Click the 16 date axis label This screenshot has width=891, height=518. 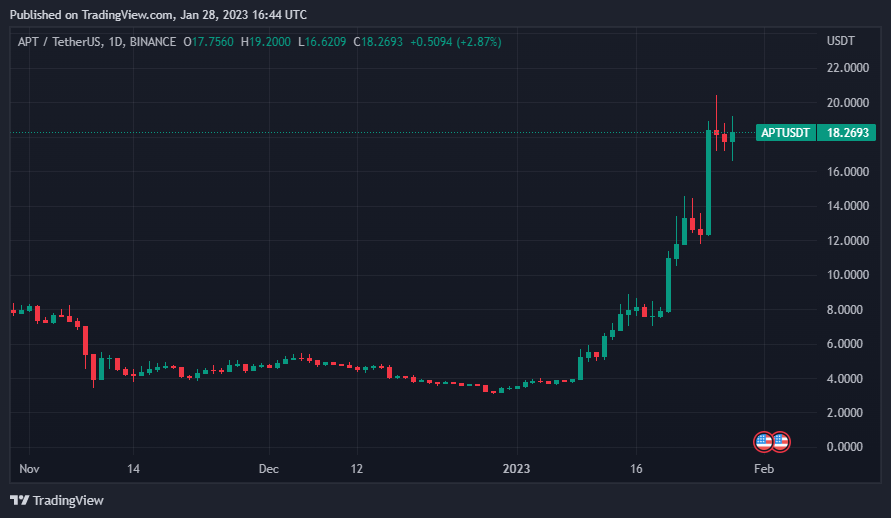636,469
